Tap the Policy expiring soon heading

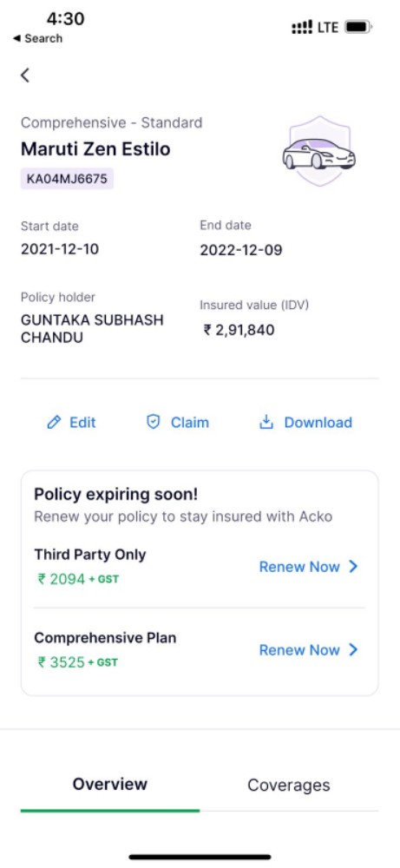116,495
